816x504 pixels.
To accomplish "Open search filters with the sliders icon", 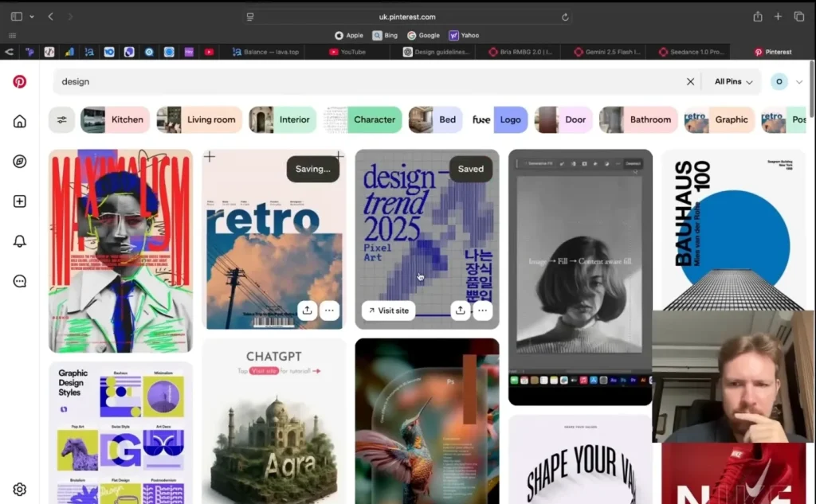I will point(63,119).
